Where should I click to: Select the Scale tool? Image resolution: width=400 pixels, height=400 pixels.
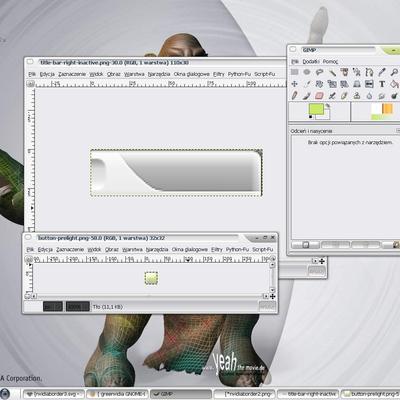pyautogui.click(x=332, y=84)
